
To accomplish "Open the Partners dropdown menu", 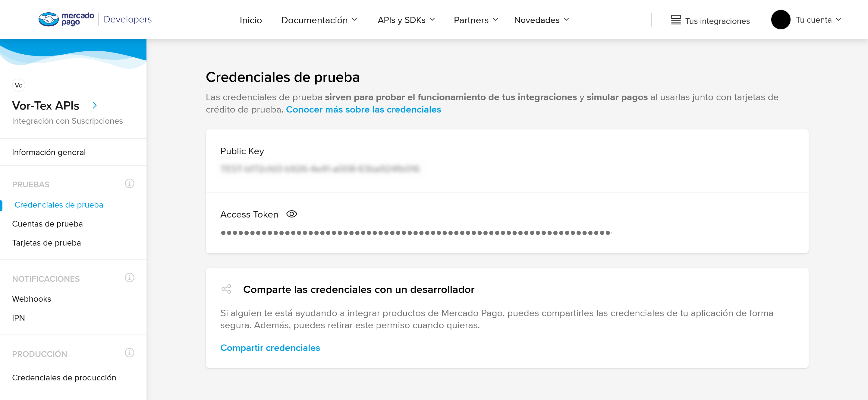I will coord(476,20).
